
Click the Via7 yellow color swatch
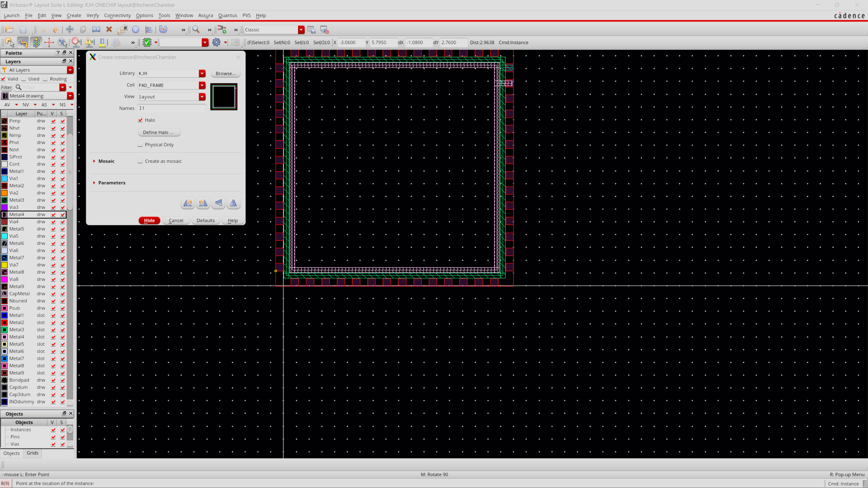tap(5, 265)
